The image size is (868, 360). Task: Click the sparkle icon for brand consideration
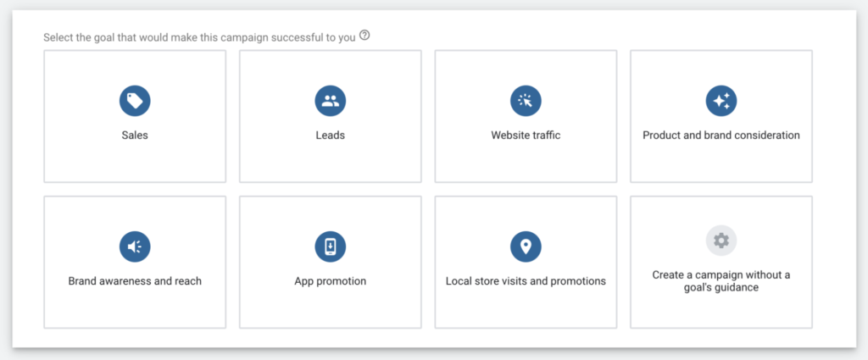(x=721, y=101)
